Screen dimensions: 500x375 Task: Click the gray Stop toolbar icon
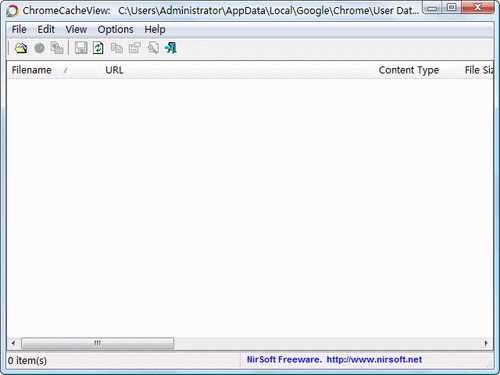pyautogui.click(x=39, y=48)
